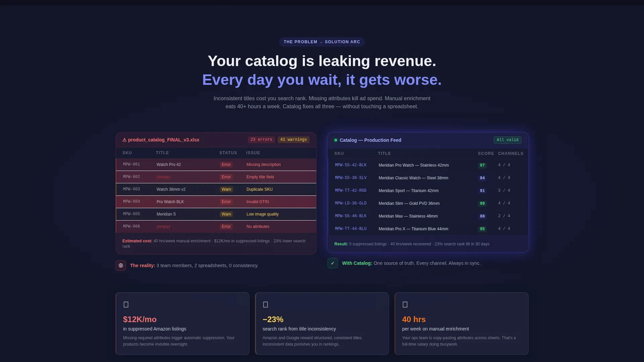Click the −23% stat heading
Screen dimensions: 644x362
[273, 319]
